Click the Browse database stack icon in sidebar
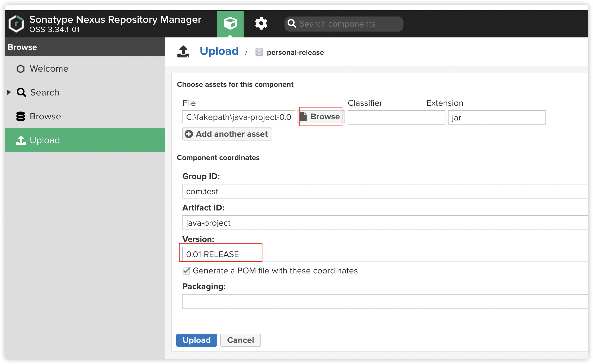 21,116
